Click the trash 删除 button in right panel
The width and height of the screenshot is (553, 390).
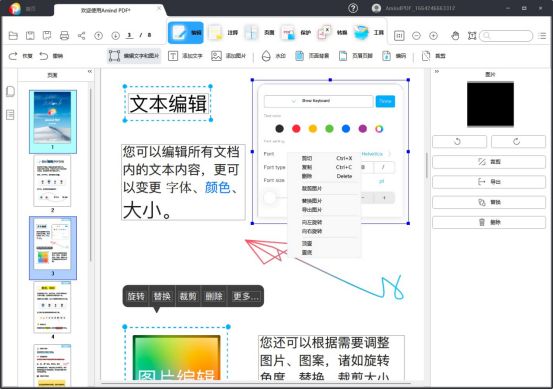coord(489,223)
